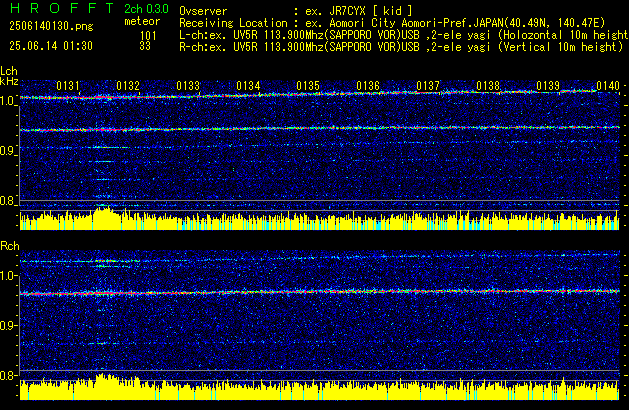Screen dimensions: 629x410
Task: Click the Rch yellow power graph peak
Action: point(105,386)
